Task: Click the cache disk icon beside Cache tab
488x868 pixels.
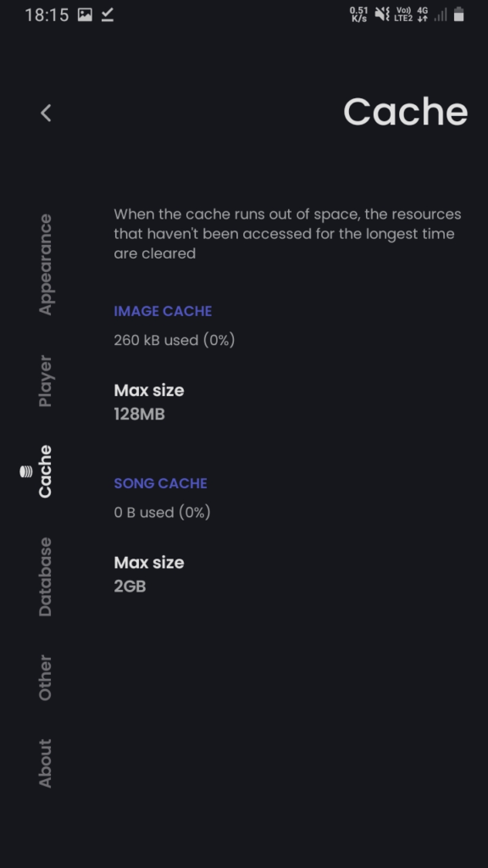Action: (x=26, y=471)
